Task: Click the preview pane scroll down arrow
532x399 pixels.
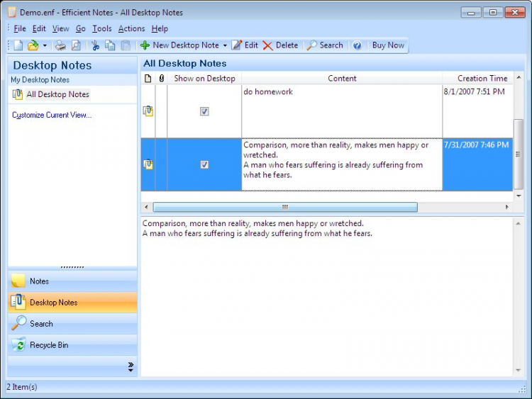Action: (x=518, y=370)
